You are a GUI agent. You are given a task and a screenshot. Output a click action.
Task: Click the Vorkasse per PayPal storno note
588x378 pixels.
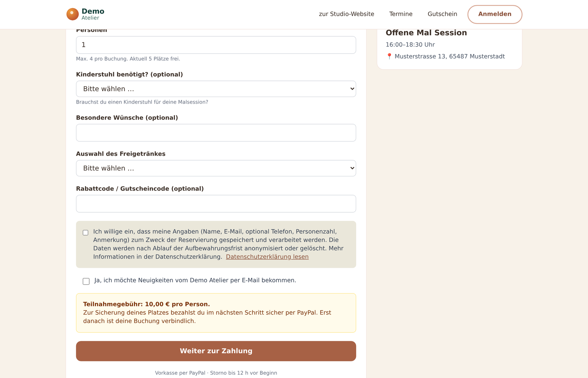coord(216,373)
